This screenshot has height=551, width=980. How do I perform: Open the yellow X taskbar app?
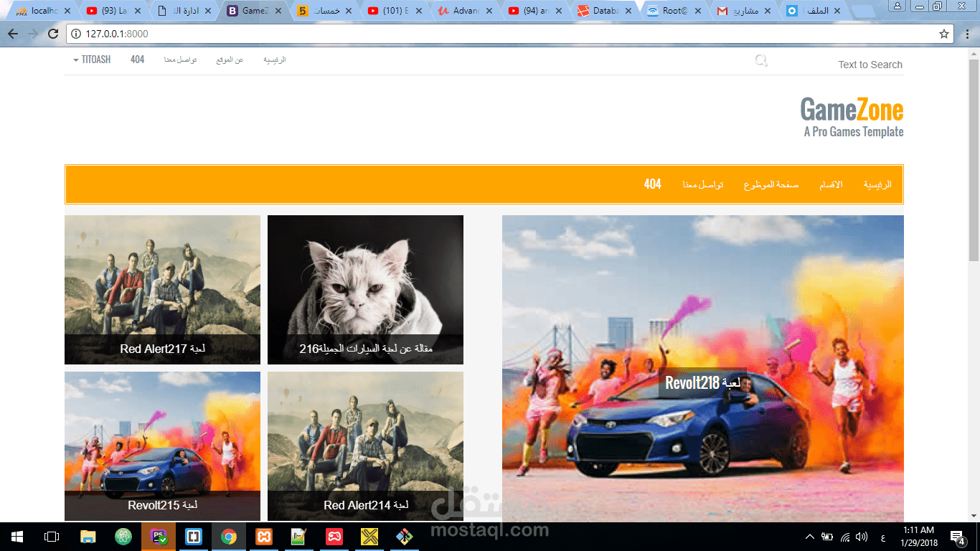click(369, 536)
